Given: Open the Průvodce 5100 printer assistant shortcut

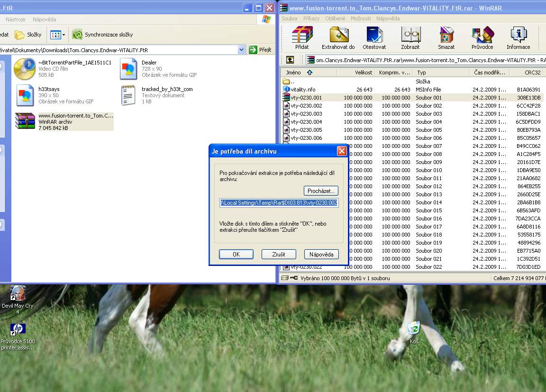Looking at the screenshot, I should (18, 329).
